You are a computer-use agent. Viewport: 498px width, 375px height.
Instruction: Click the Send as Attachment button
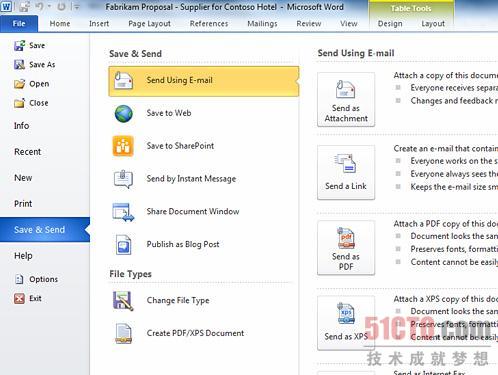(346, 99)
